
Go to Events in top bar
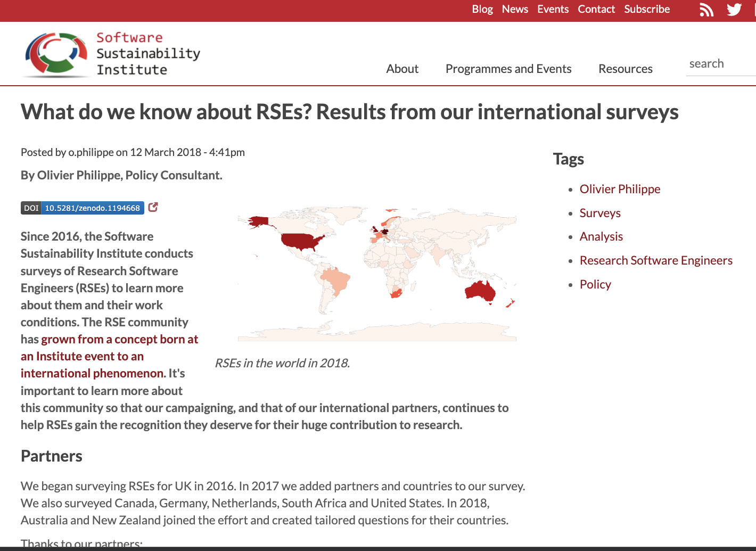pos(553,9)
